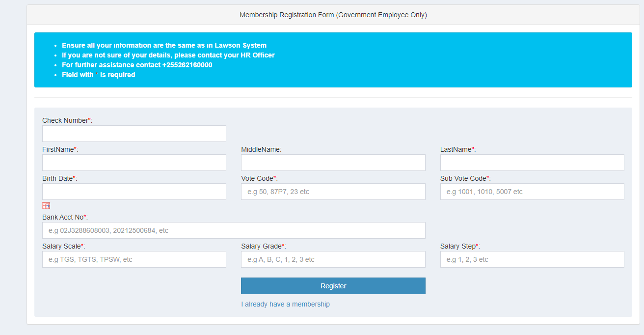The image size is (644, 335).
Task: Click the Sub Vote Code field
Action: pyautogui.click(x=532, y=191)
